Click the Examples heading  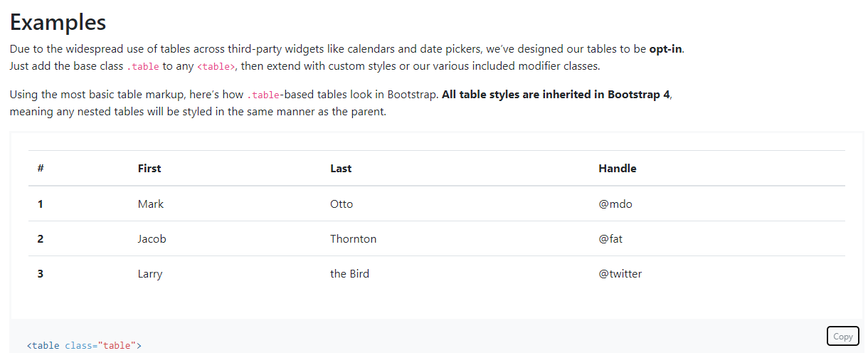(58, 21)
